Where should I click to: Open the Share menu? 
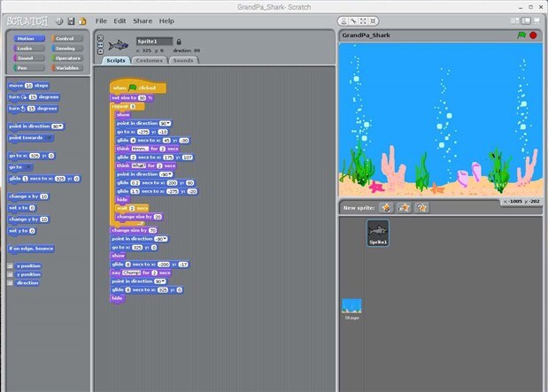[143, 21]
